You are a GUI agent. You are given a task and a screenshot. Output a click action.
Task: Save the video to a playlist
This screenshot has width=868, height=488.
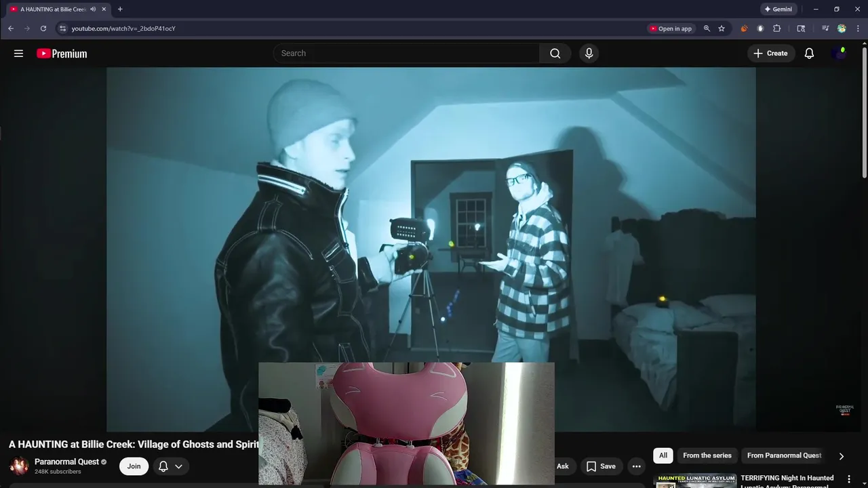pos(601,466)
